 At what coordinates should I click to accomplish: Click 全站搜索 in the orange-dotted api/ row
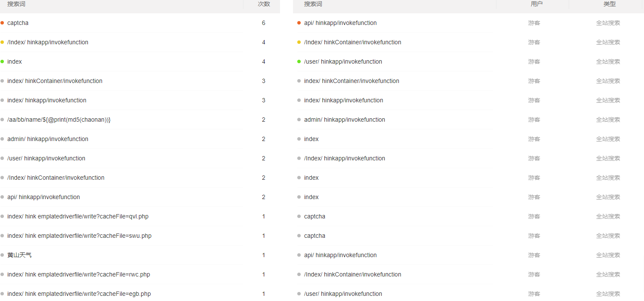(x=608, y=23)
